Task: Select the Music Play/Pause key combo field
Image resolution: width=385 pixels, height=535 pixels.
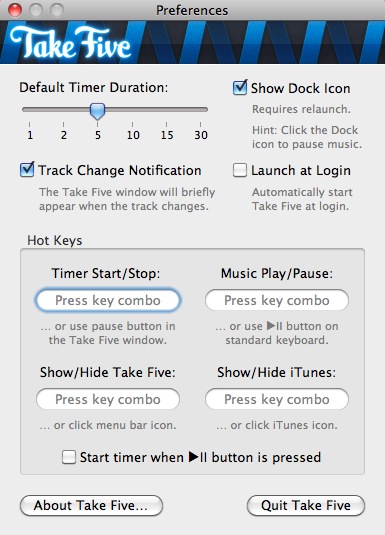Action: click(x=277, y=300)
